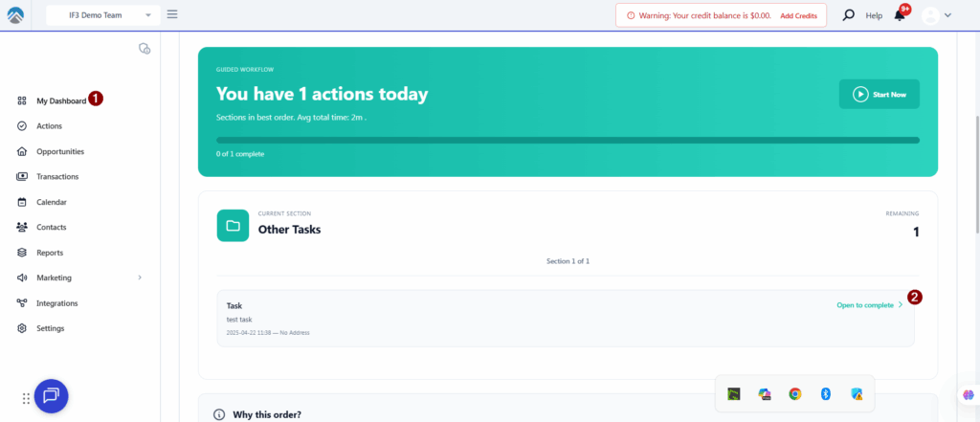Go to the Calendar menu item
The width and height of the screenshot is (980, 422).
tap(51, 202)
